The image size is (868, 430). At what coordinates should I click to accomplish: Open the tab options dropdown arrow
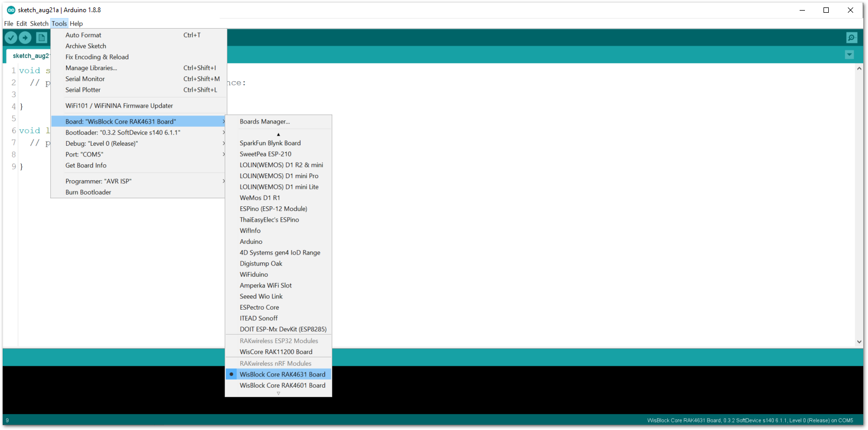[x=849, y=55]
